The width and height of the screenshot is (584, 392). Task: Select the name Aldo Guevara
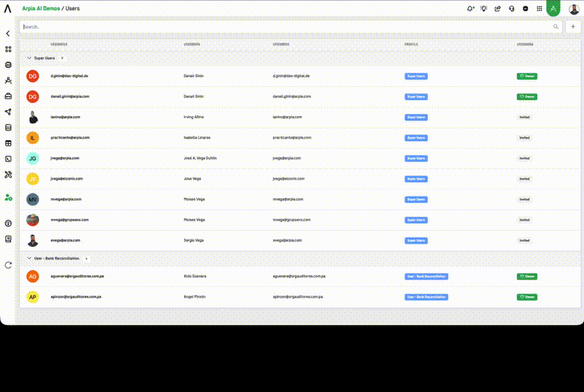click(195, 276)
